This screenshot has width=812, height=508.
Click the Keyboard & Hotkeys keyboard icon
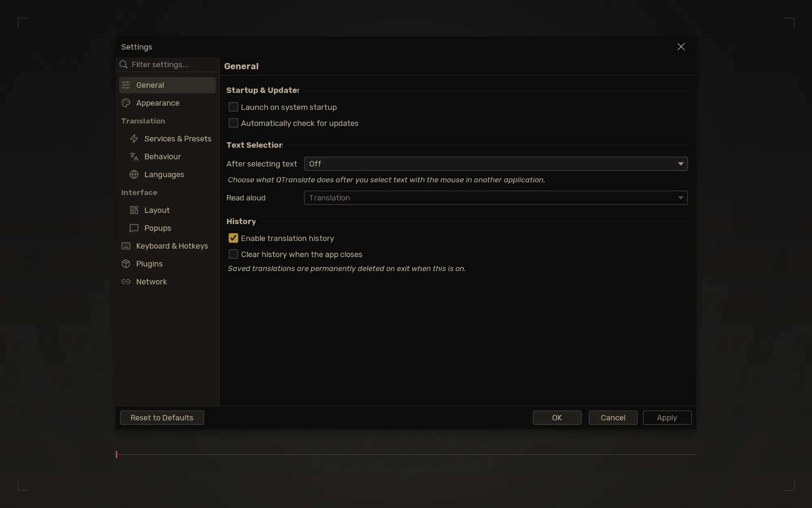tap(126, 246)
